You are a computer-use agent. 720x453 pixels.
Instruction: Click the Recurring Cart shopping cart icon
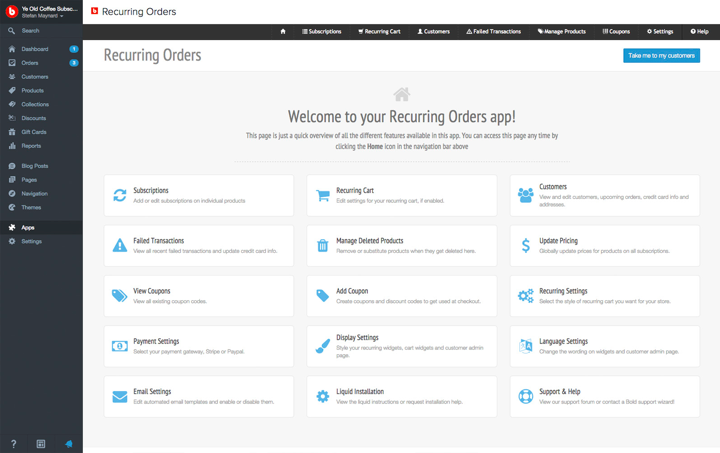[x=323, y=195]
